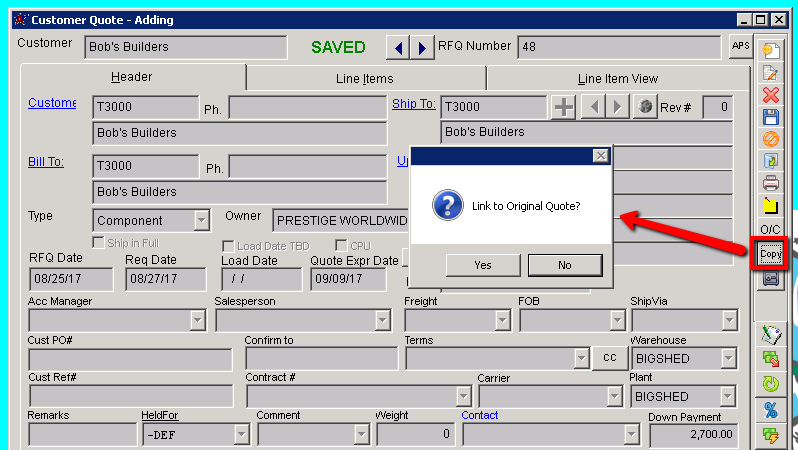Click the plus icon beside Ship To

pyautogui.click(x=564, y=107)
